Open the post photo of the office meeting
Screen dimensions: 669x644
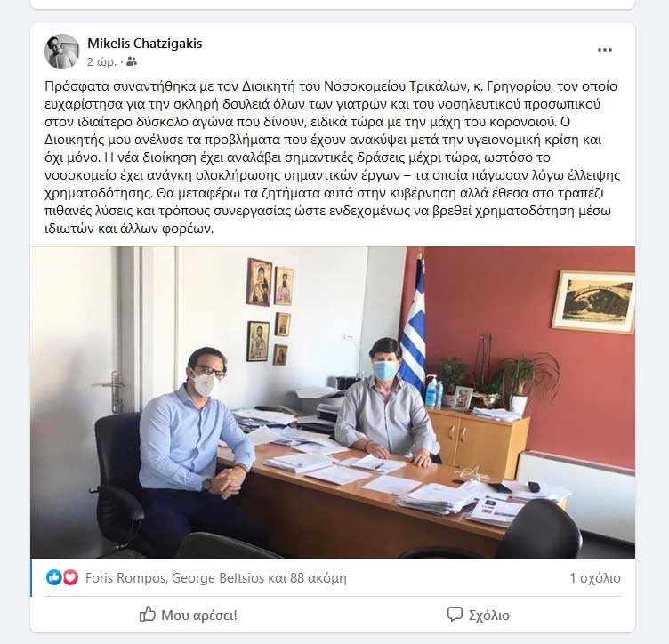[x=333, y=402]
